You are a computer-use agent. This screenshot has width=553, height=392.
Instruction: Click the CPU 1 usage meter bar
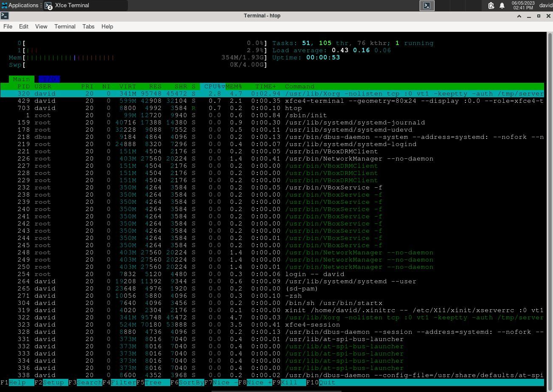click(142, 50)
